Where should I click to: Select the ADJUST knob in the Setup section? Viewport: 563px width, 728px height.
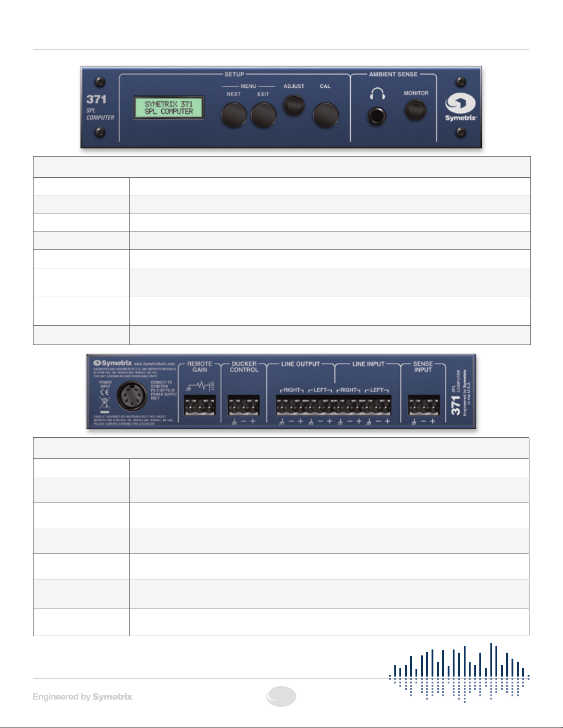294,105
